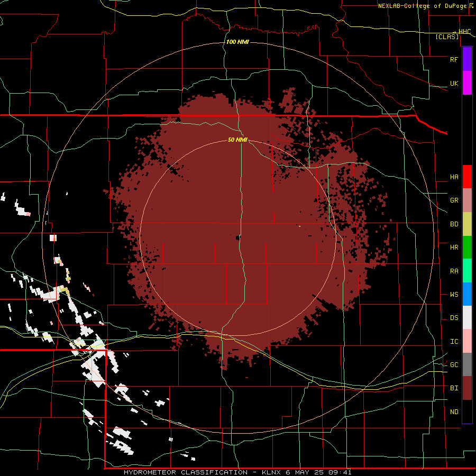This screenshot has height=476, width=476.
Task: Click the HHC product label
Action: click(464, 32)
